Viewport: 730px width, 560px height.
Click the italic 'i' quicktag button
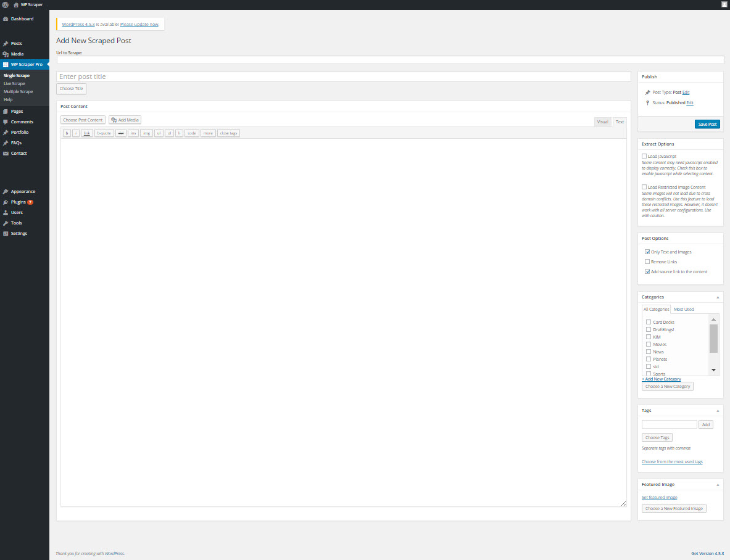pyautogui.click(x=76, y=133)
